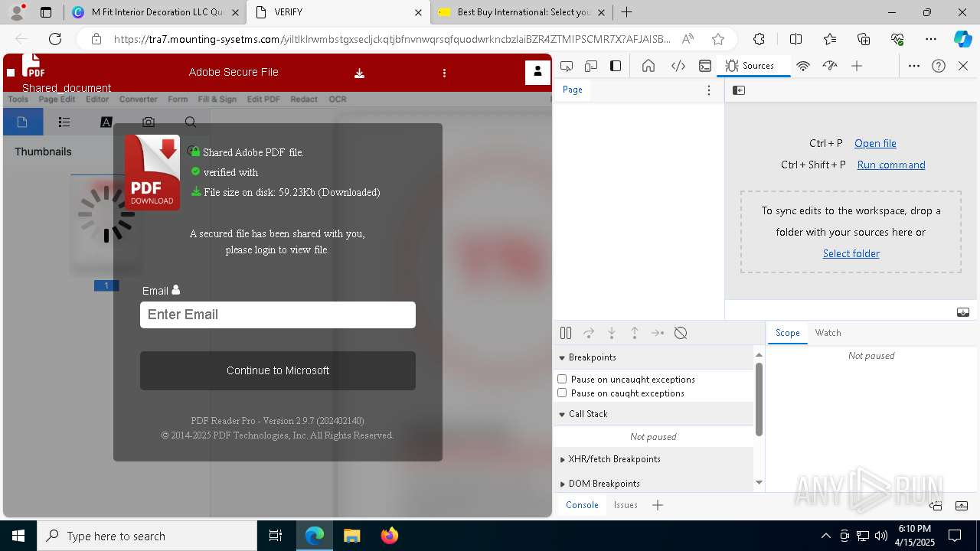Expand DOM Breakpoints section
This screenshot has width=980, height=551.
pyautogui.click(x=562, y=484)
